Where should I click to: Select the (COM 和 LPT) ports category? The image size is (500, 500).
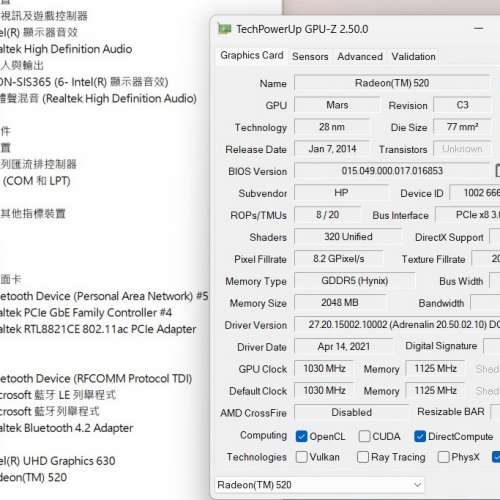(36, 181)
